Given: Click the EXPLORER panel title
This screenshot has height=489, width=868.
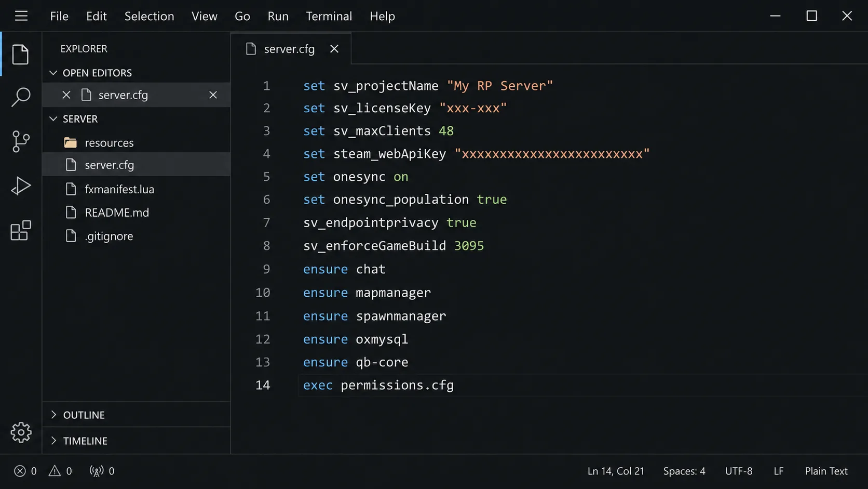Looking at the screenshot, I should pyautogui.click(x=84, y=49).
